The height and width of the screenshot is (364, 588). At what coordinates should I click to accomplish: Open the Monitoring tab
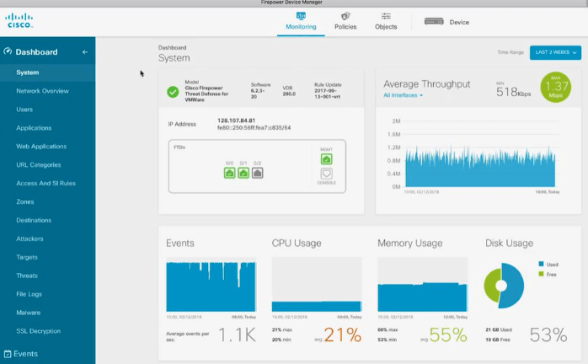[301, 21]
